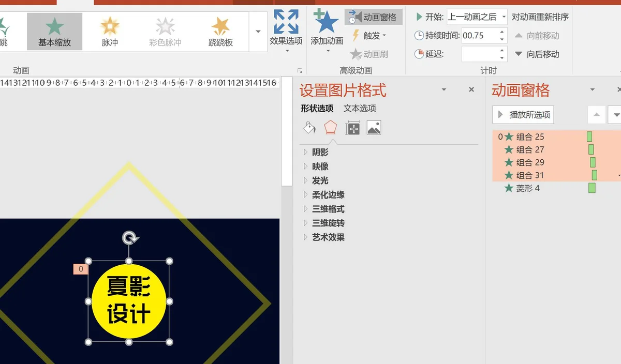Select 组合 25 animation entry
The width and height of the screenshot is (621, 364).
[556, 136]
